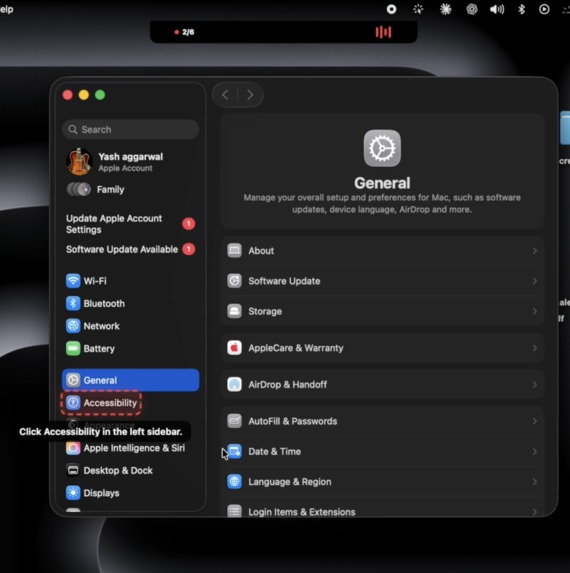This screenshot has height=573, width=570.
Task: Click the Accessibility icon in sidebar
Action: click(73, 403)
